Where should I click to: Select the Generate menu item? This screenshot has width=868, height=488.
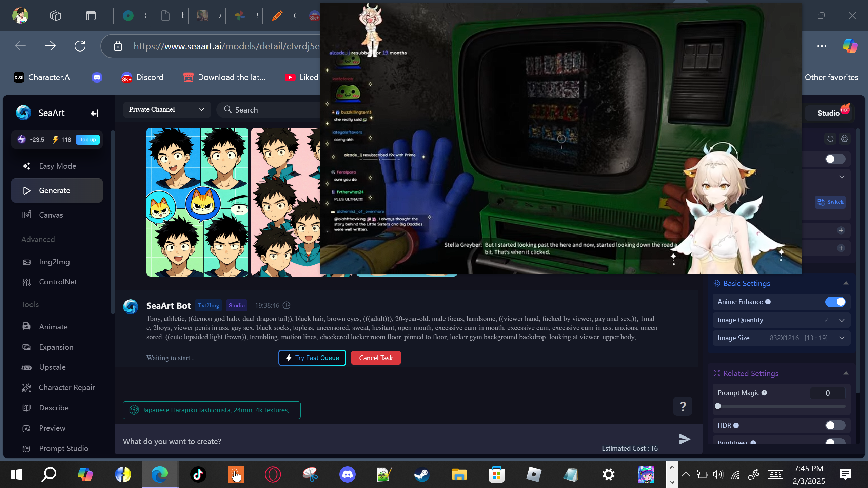pyautogui.click(x=57, y=190)
